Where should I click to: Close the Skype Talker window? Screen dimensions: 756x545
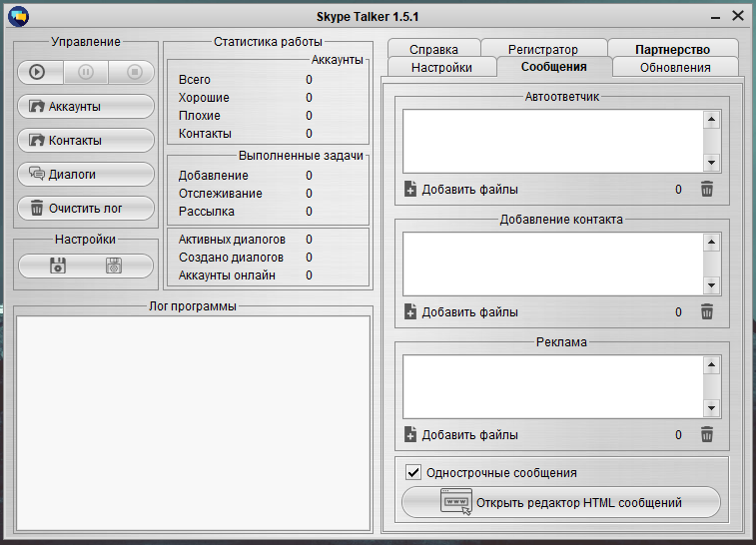(x=738, y=15)
